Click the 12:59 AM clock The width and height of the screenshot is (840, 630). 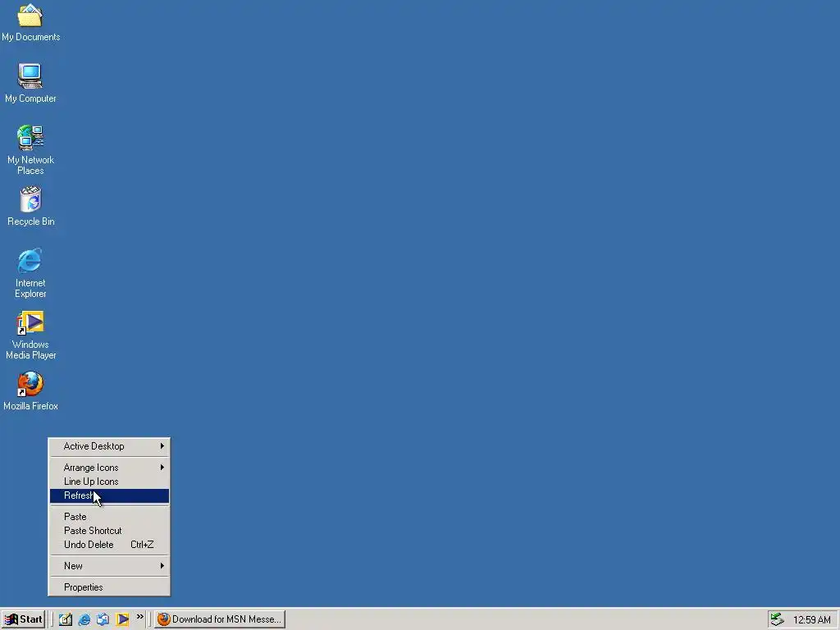click(x=811, y=620)
